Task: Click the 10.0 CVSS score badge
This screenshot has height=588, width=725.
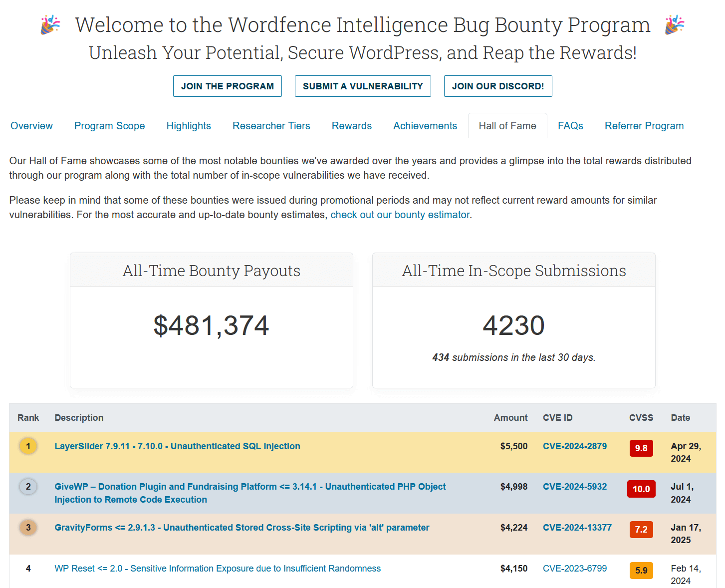Action: click(x=641, y=489)
